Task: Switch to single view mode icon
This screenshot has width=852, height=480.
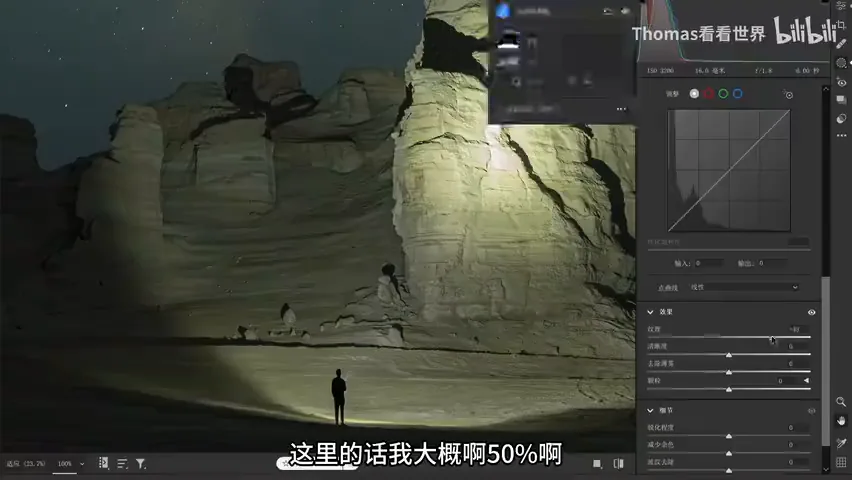Action: tap(597, 464)
